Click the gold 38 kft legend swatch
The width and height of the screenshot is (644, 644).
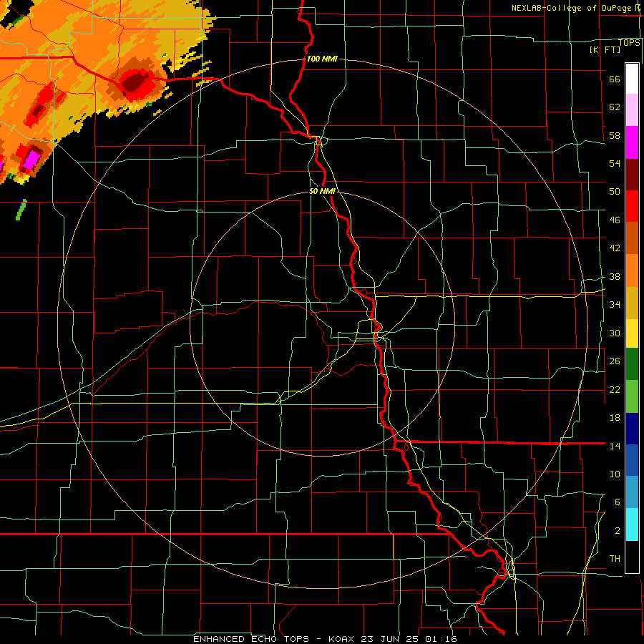click(632, 302)
